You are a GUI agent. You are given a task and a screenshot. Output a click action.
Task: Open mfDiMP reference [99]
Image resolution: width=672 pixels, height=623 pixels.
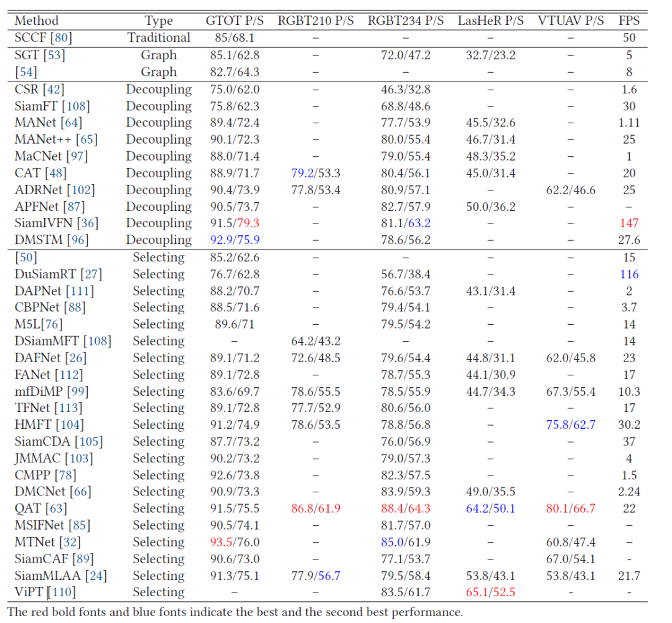point(78,391)
